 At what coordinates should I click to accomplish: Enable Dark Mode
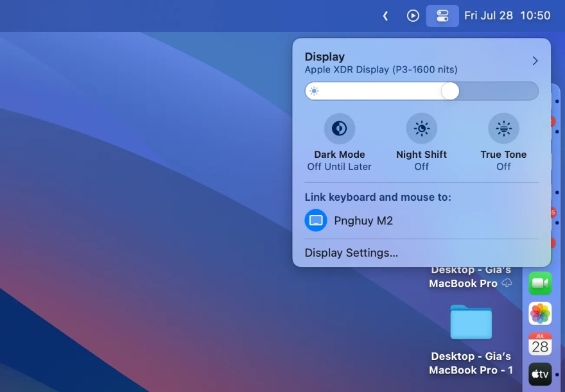coord(339,128)
